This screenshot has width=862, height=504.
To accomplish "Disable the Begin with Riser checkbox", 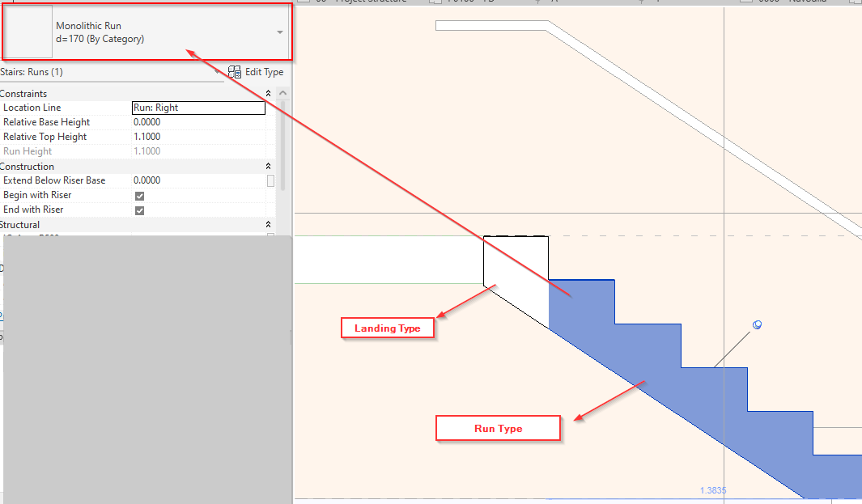I will coord(140,195).
